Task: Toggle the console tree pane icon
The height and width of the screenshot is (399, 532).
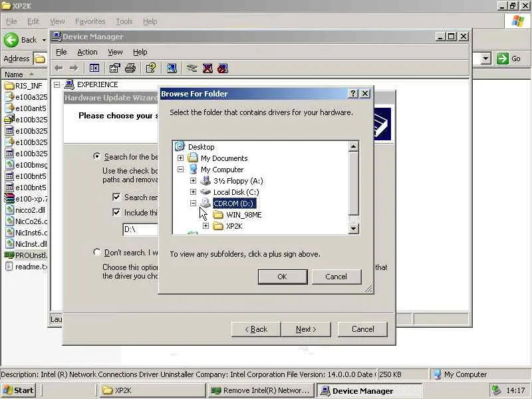Action: point(94,68)
